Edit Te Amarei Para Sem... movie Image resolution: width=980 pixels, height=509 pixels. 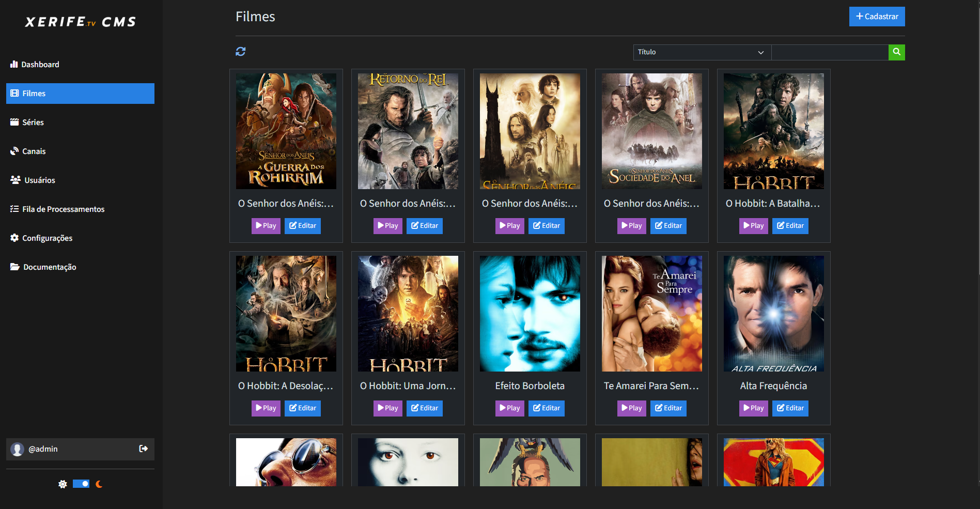click(668, 408)
